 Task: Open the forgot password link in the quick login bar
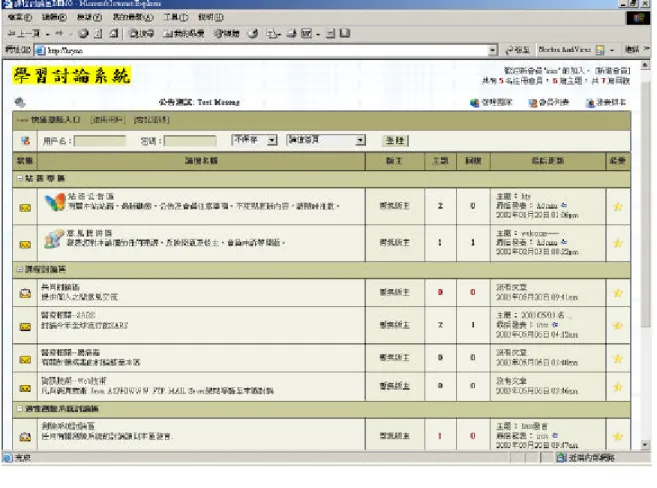pyautogui.click(x=152, y=120)
